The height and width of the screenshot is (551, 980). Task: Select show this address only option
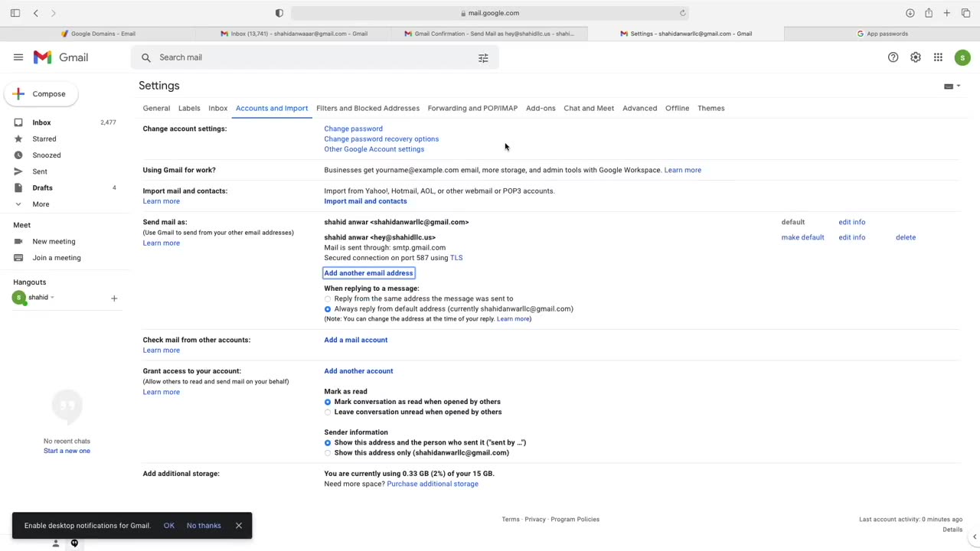coord(328,453)
